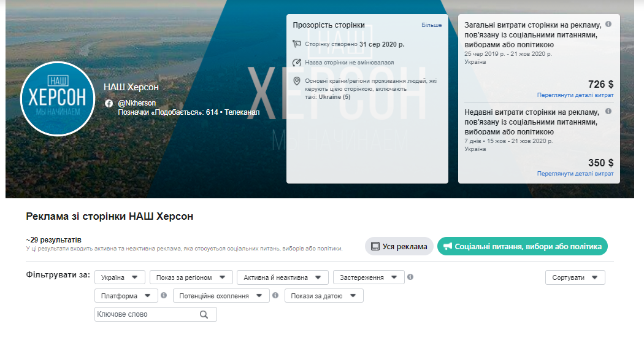Image resolution: width=644 pixels, height=337 pixels.
Task: Click the Сторінку створено 31 сер 2020 р. text
Action: (x=355, y=44)
